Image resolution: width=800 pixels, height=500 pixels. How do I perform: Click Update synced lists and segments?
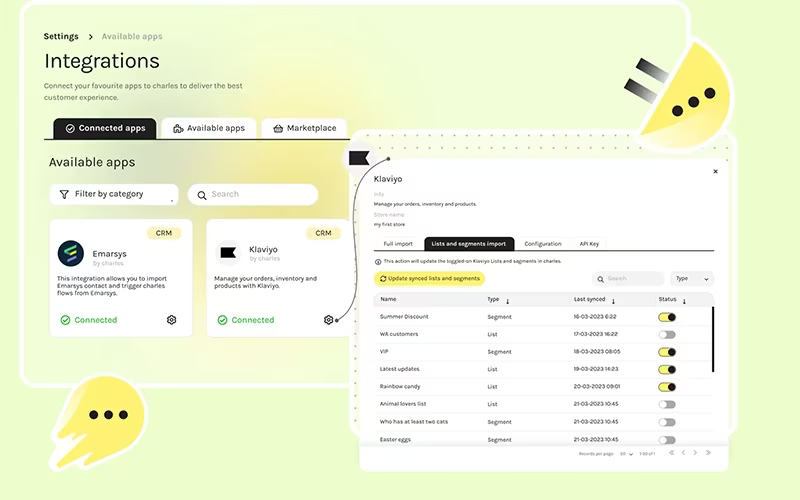coord(430,279)
